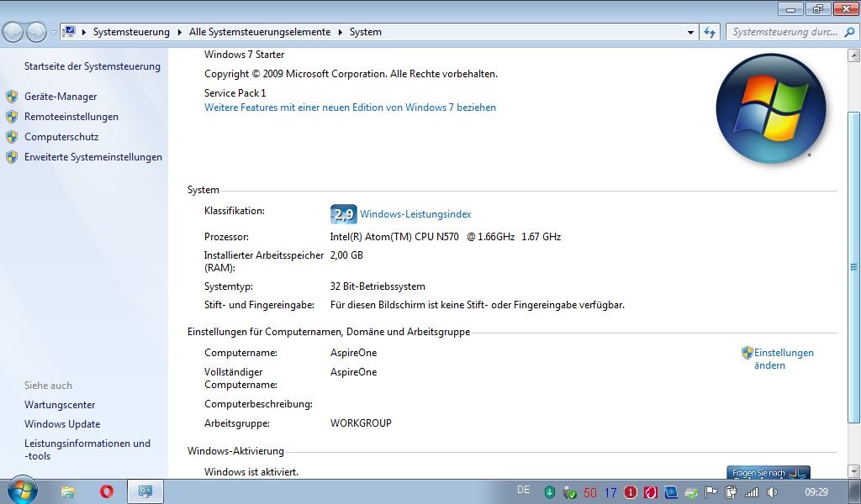Click the shield icon beside Einstellungen ändern

pyautogui.click(x=747, y=353)
